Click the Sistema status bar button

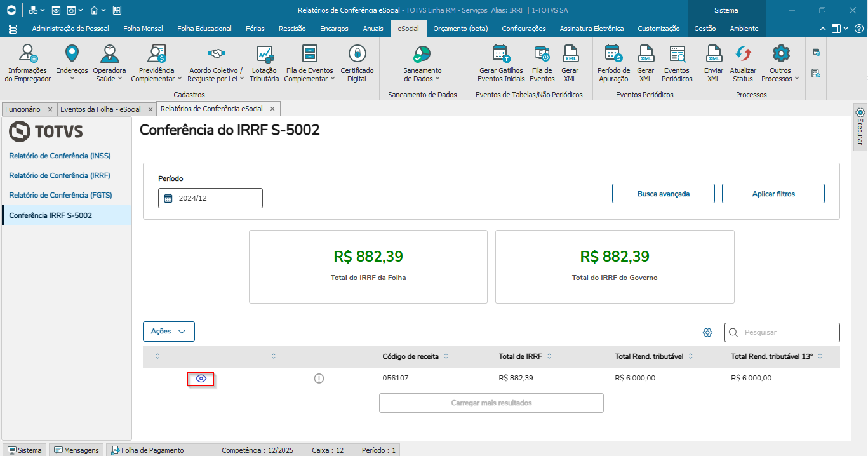[24, 450]
